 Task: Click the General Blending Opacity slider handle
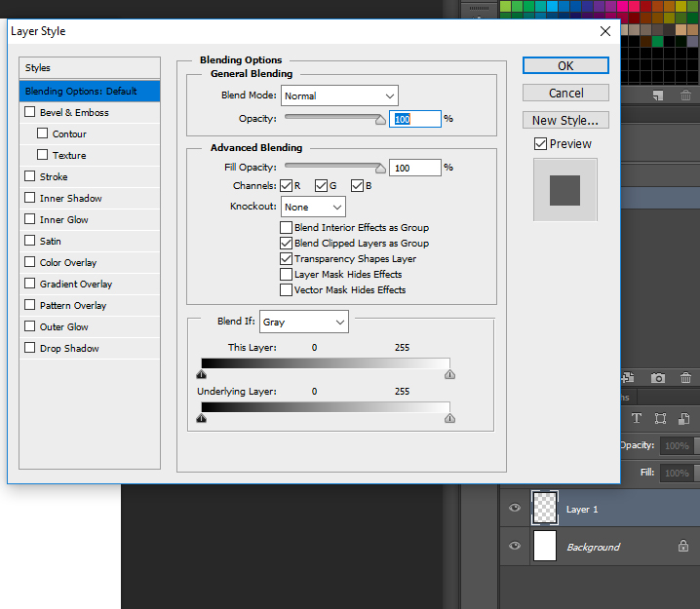click(380, 120)
